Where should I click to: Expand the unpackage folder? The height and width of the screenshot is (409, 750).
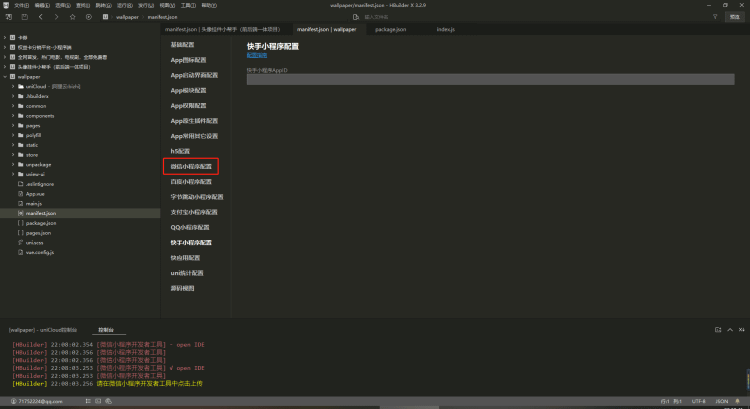[x=13, y=165]
